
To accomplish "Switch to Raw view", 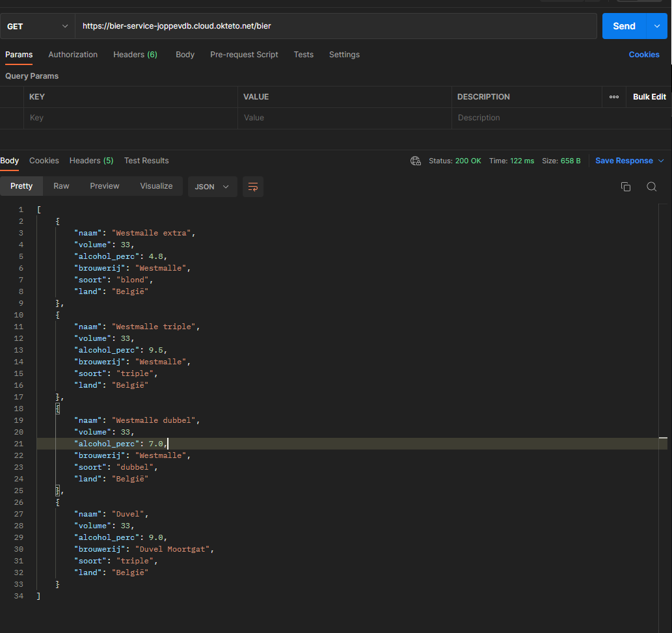I will [61, 186].
